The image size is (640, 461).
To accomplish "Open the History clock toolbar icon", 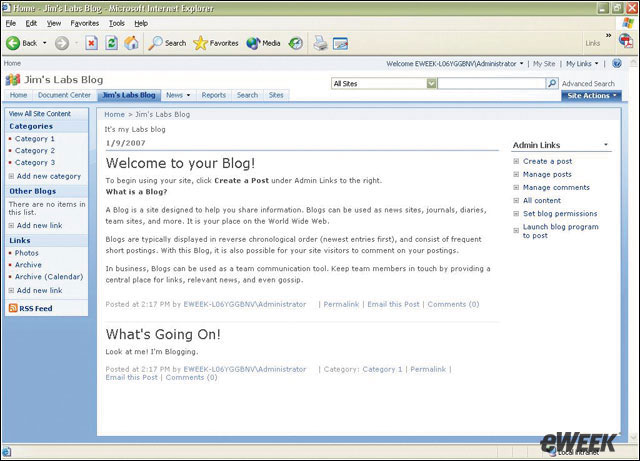I will [296, 43].
